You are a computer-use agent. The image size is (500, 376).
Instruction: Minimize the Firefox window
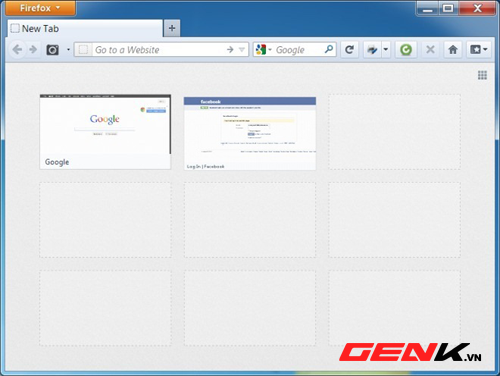tap(428, 9)
